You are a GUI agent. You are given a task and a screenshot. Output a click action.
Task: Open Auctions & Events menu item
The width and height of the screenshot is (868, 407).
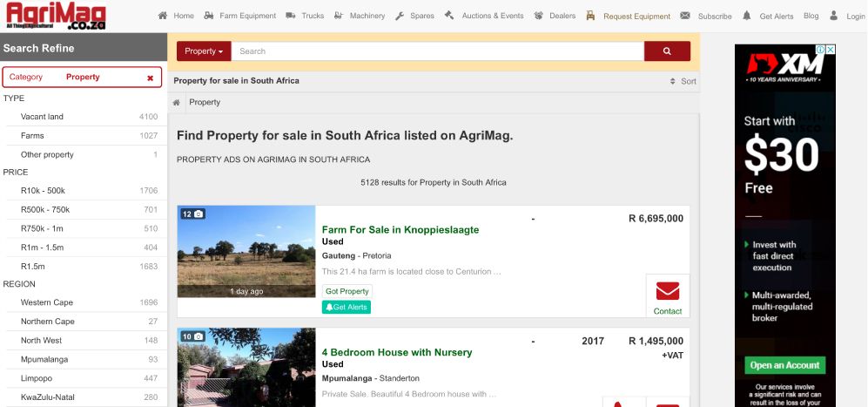pos(493,16)
